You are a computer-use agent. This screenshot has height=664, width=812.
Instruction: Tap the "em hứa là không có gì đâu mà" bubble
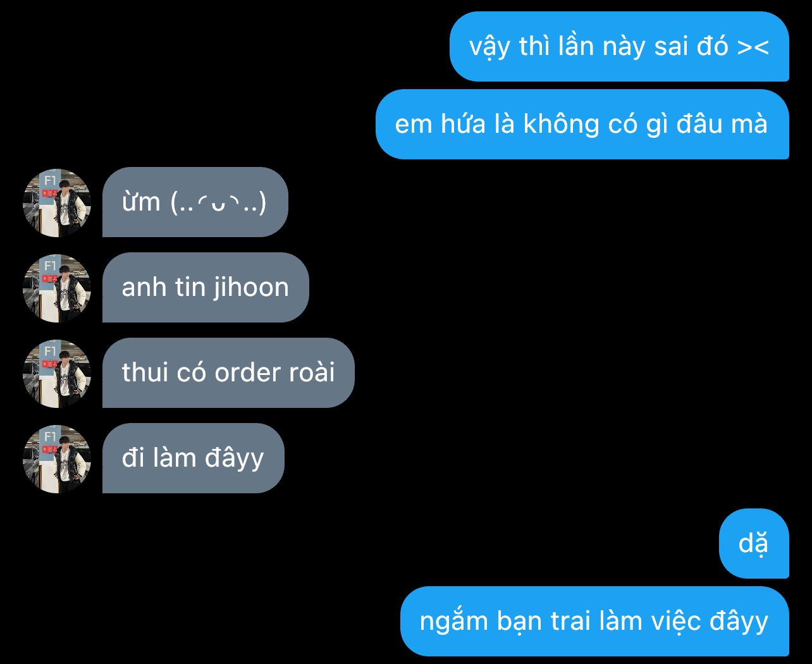(582, 124)
